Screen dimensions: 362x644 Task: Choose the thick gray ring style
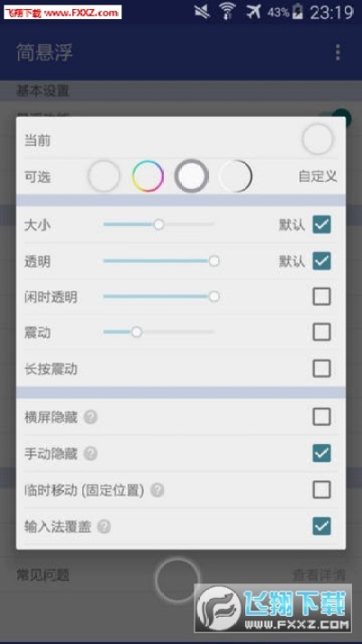[192, 176]
